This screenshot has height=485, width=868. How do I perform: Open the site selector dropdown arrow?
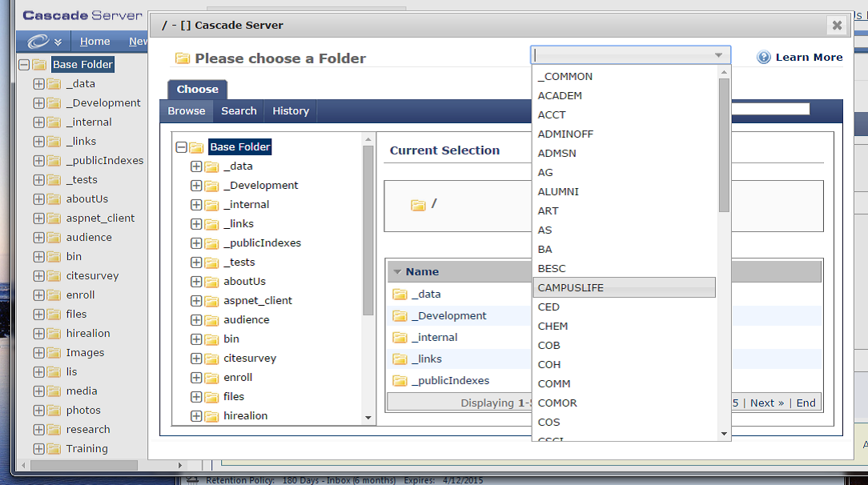point(718,55)
